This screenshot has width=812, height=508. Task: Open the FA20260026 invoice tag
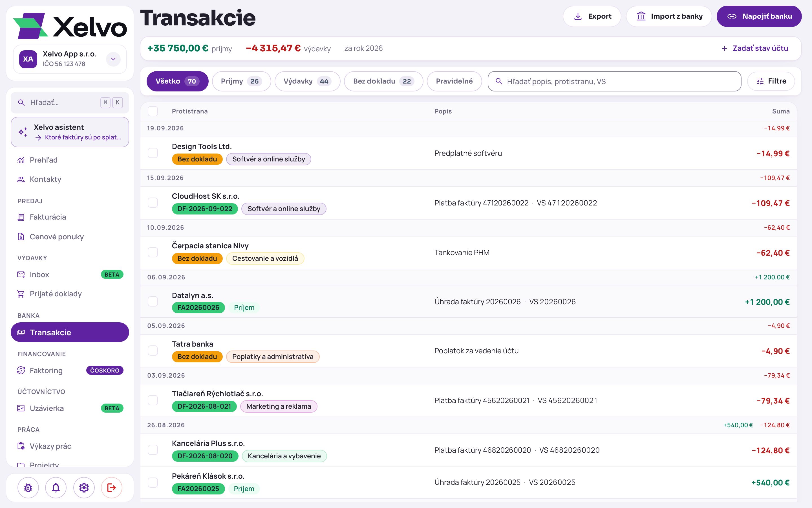point(198,307)
